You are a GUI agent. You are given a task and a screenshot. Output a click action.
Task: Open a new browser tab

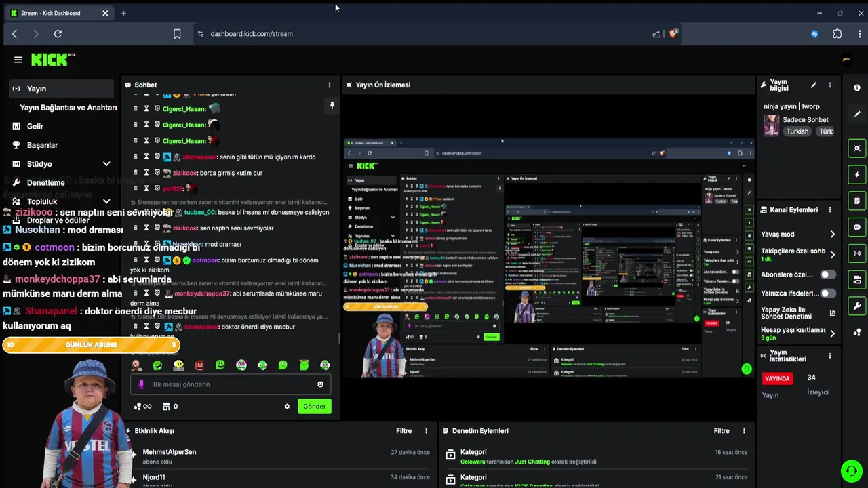123,13
